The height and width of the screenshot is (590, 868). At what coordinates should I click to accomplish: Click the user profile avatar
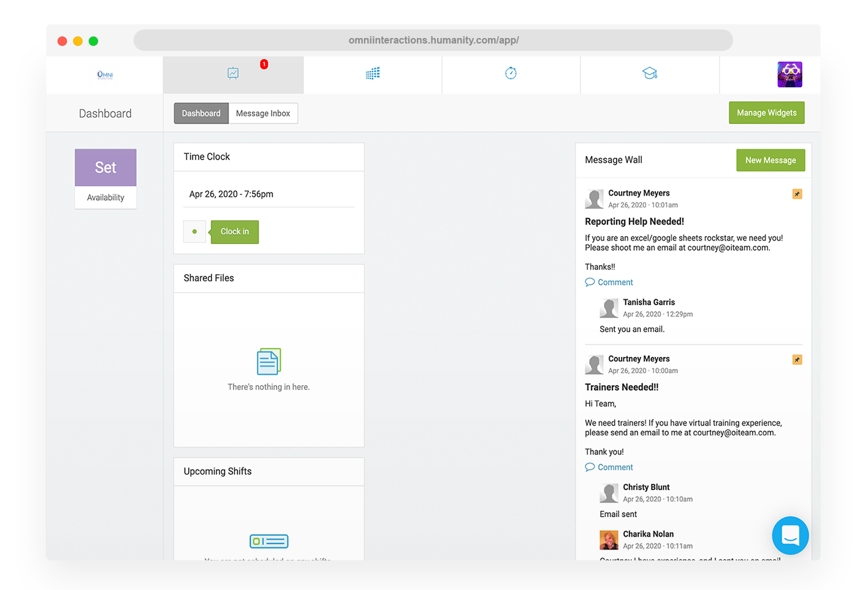pyautogui.click(x=790, y=75)
